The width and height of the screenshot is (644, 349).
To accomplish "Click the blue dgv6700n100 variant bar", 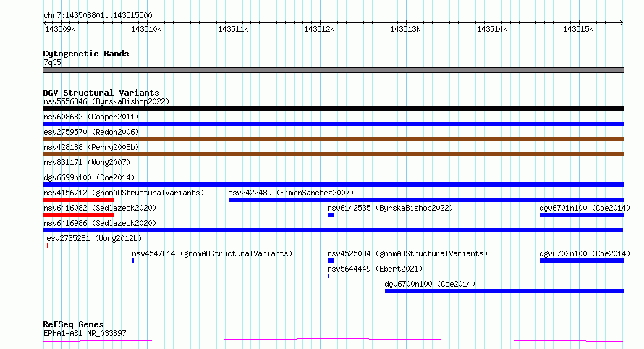I will [x=504, y=291].
